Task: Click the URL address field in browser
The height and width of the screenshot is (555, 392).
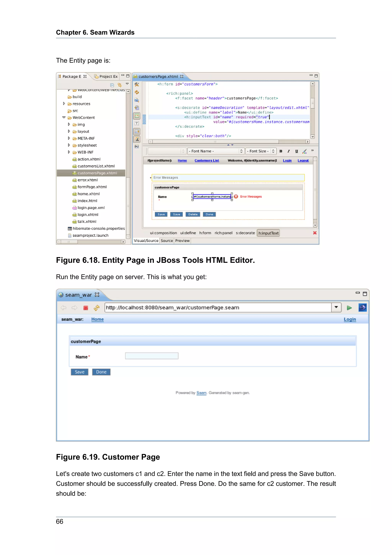Action: [x=218, y=308]
